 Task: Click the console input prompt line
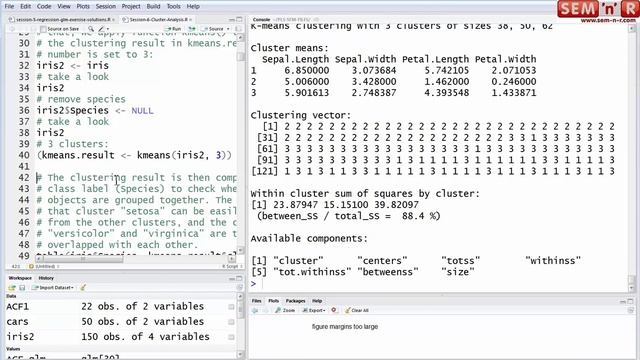[x=439, y=284]
